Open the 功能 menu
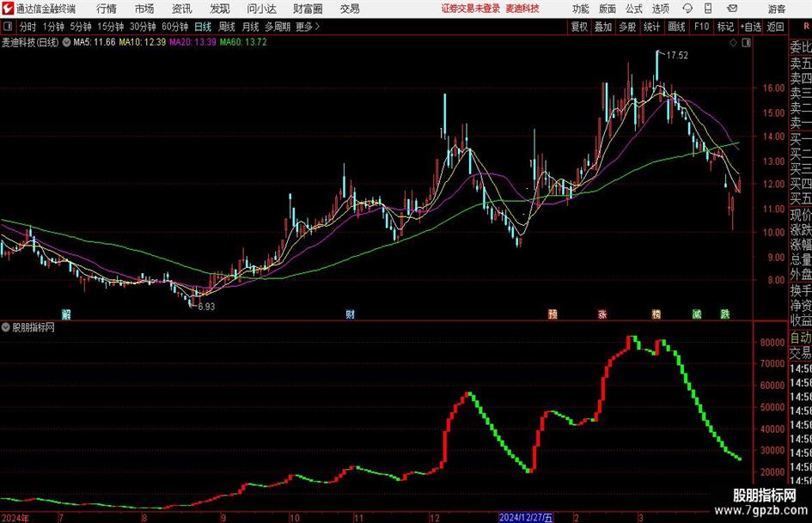 [x=581, y=9]
